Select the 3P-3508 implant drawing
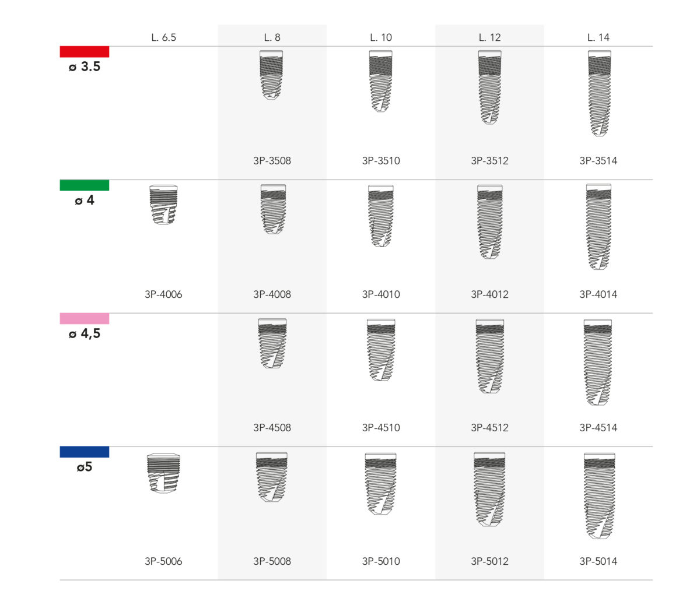The height and width of the screenshot is (612, 700). click(x=271, y=75)
